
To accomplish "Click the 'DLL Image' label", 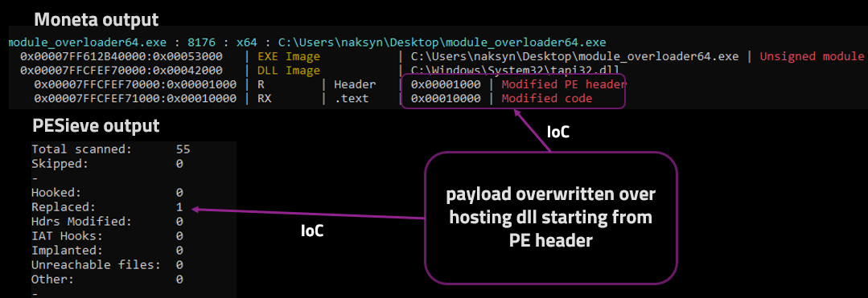I will coord(289,70).
